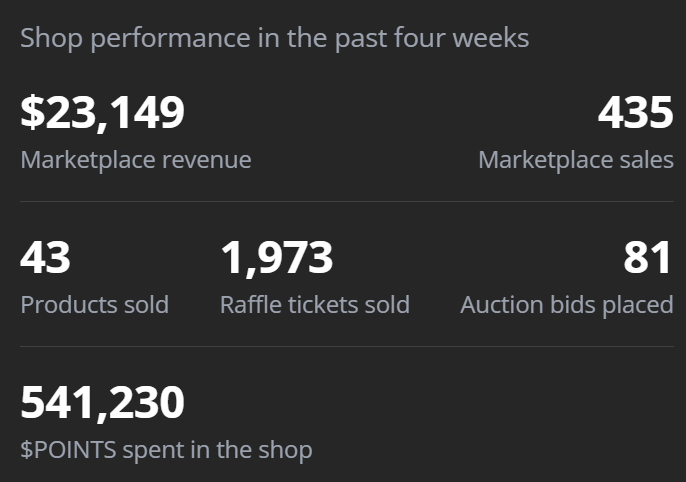Click the "$POINTS spent in the shop" label
Image resolution: width=686 pixels, height=482 pixels.
(x=166, y=450)
